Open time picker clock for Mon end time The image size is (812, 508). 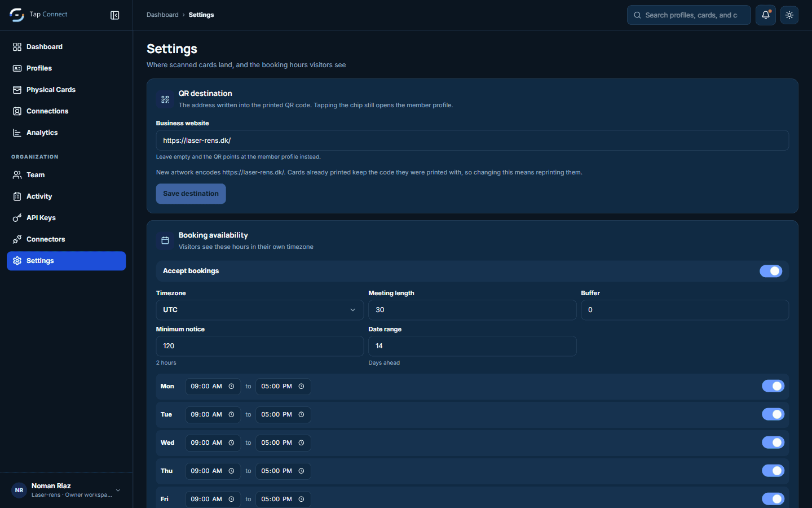(302, 387)
